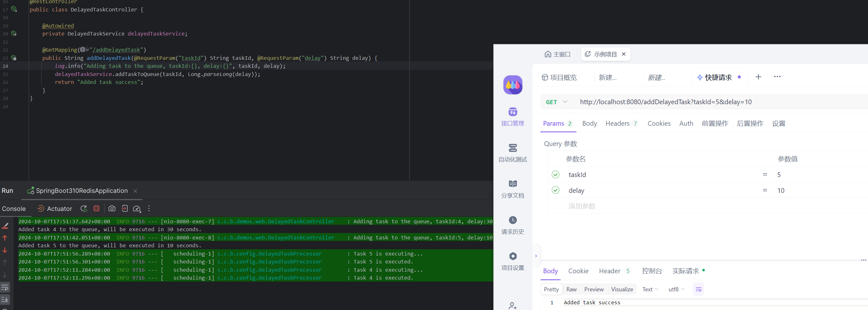Screen dimensions: 868x310
Task: Open the profiler gauge icon in Run toolbar
Action: (x=137, y=208)
